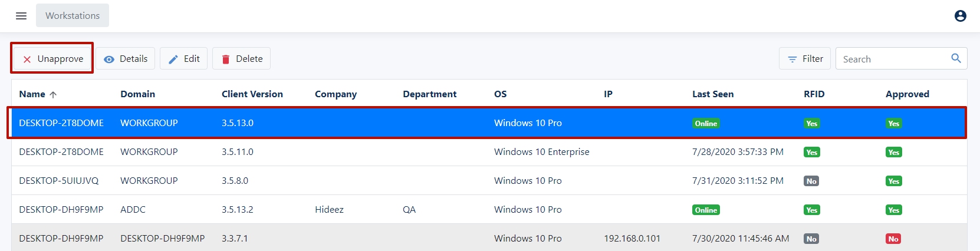This screenshot has width=980, height=251.
Task: Click red No approved badge on last row
Action: (x=893, y=239)
